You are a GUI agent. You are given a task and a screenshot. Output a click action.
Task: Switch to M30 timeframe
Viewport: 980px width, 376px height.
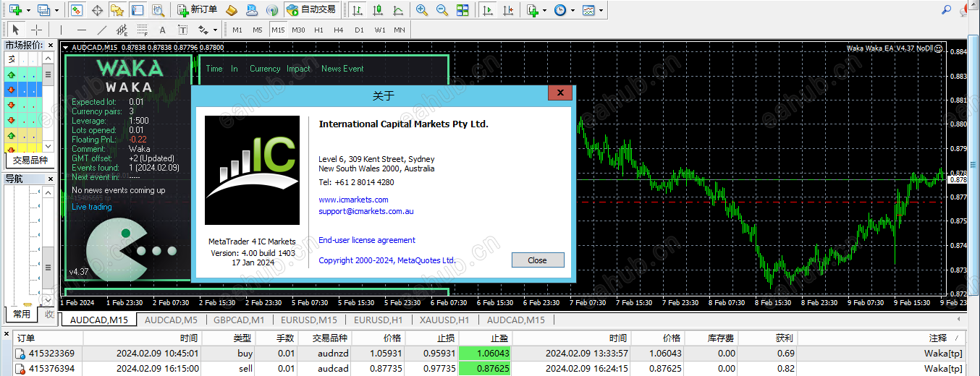298,30
